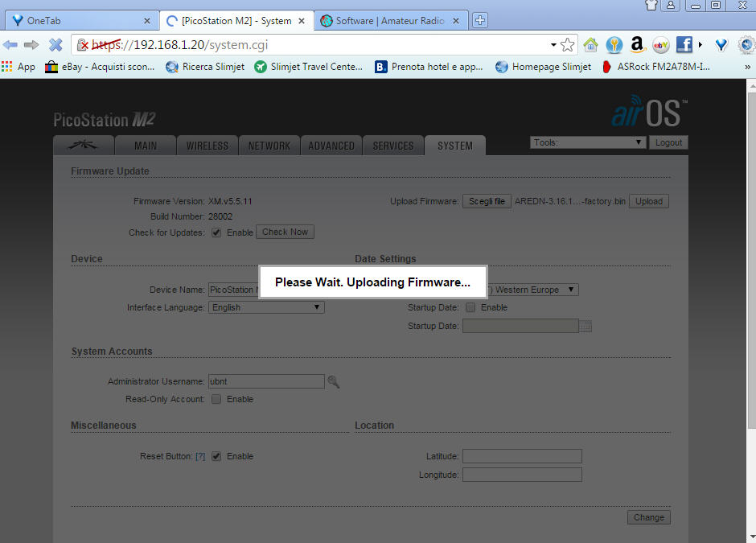Click the Upload firmware button
Image resolution: width=756 pixels, height=543 pixels.
pyautogui.click(x=648, y=201)
